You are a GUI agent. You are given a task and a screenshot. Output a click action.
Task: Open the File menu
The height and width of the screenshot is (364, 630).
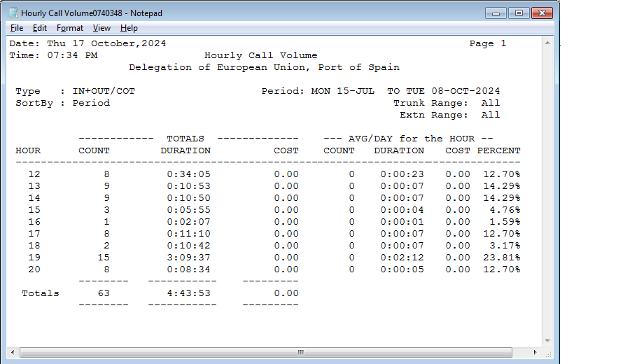[x=17, y=28]
